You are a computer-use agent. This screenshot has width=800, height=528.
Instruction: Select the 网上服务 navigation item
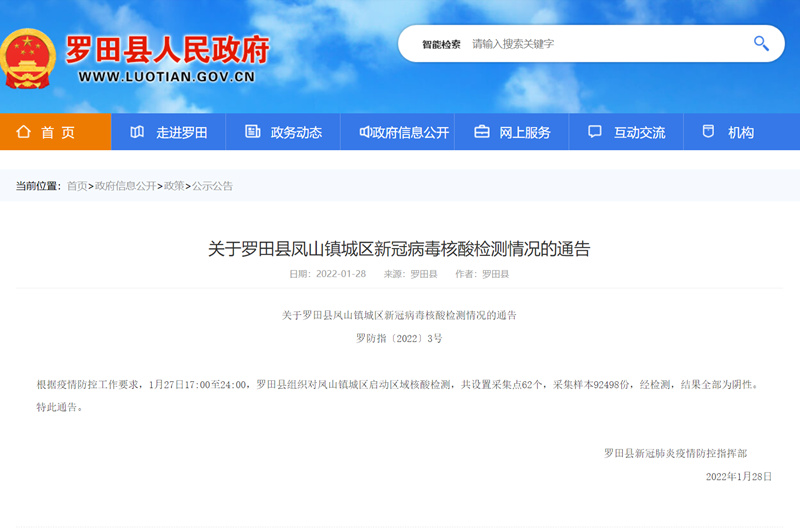tap(525, 132)
